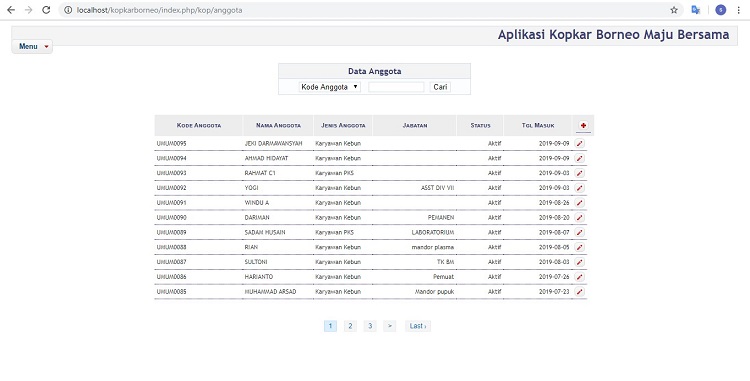
Task: Click the Status column header
Action: [x=480, y=125]
